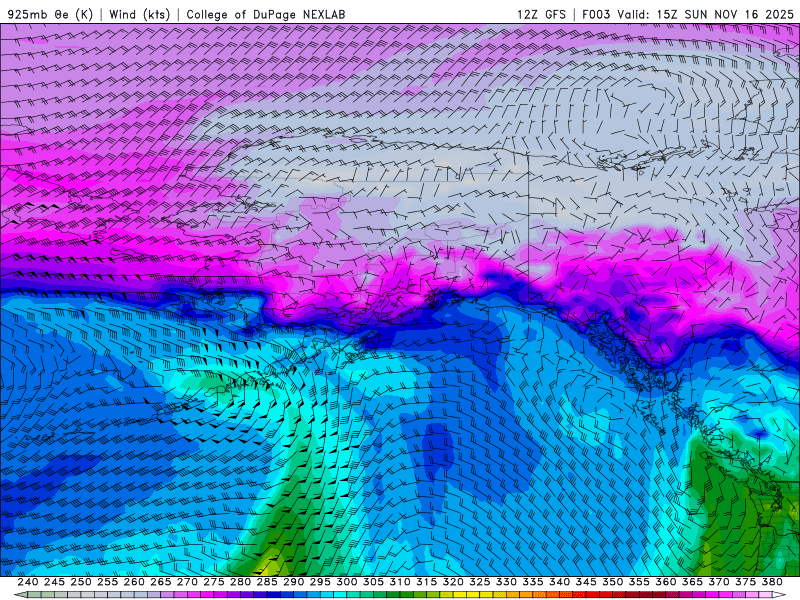
Task: Click the 250 colorbar scale label
Action: tap(81, 582)
